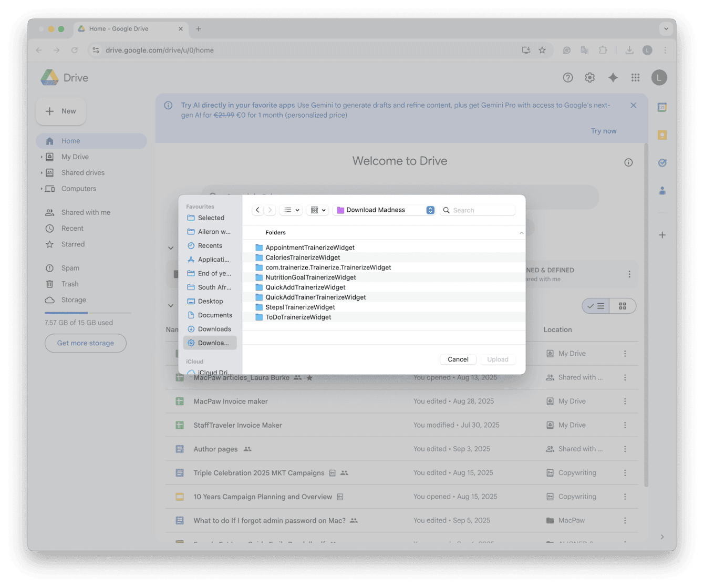
Task: Expand the Computers section in the sidebar
Action: click(42, 189)
